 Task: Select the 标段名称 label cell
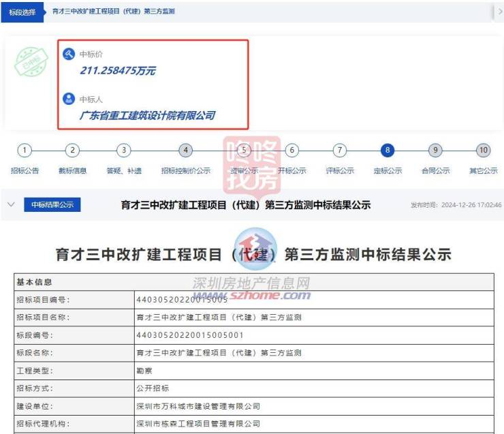pos(74,353)
